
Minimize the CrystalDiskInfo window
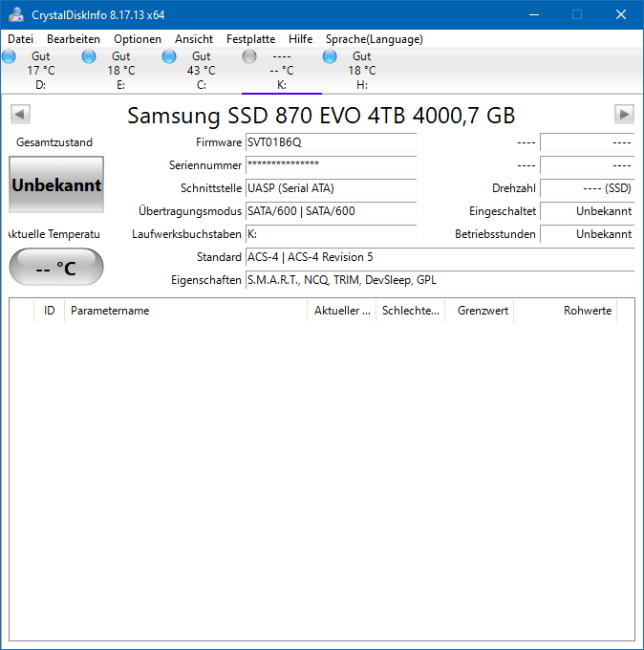point(534,15)
